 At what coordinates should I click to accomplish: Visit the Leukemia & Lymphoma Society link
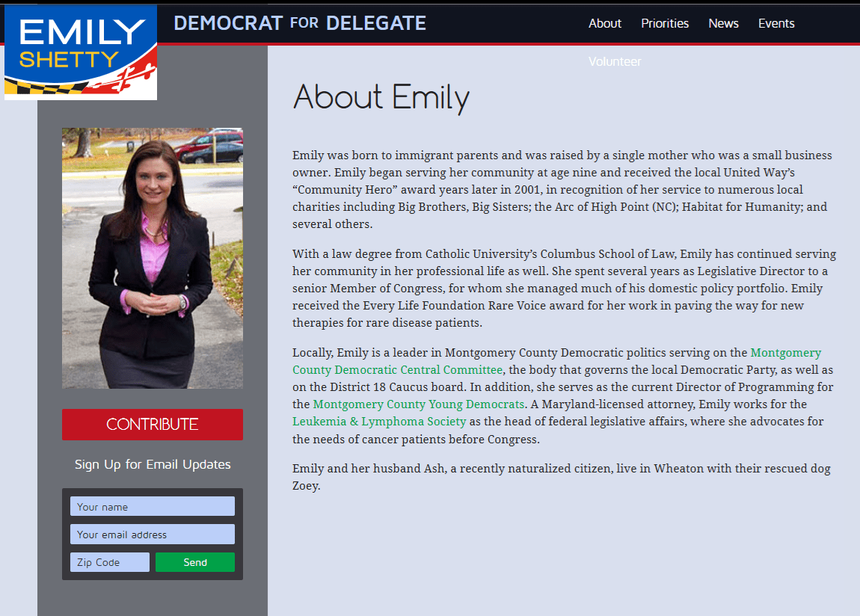click(x=378, y=422)
